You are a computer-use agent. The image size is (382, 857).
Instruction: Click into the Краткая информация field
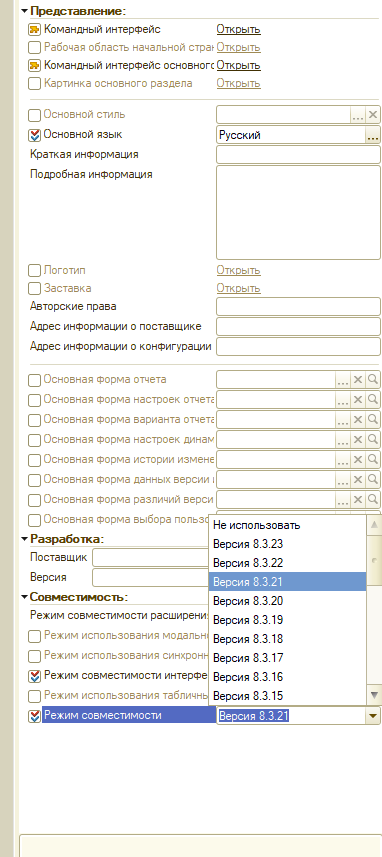(x=298, y=155)
